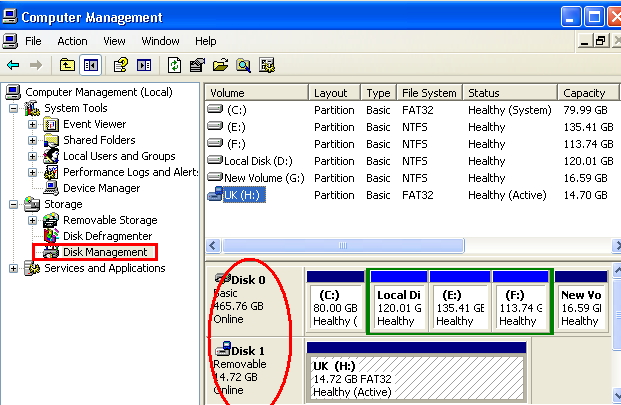The image size is (621, 405).
Task: Click the up arrow of the disk pane scrollbar
Action: [x=617, y=271]
